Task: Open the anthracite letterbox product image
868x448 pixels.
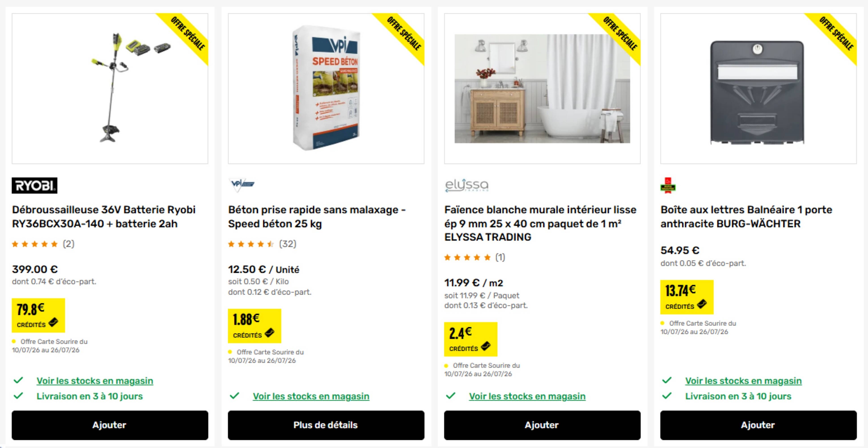Action: (x=758, y=88)
